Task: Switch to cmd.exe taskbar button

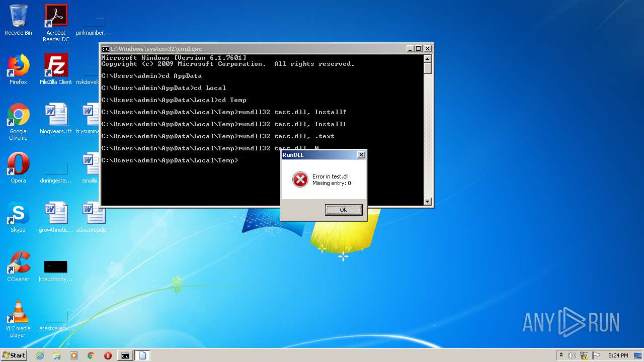Action: (x=125, y=355)
